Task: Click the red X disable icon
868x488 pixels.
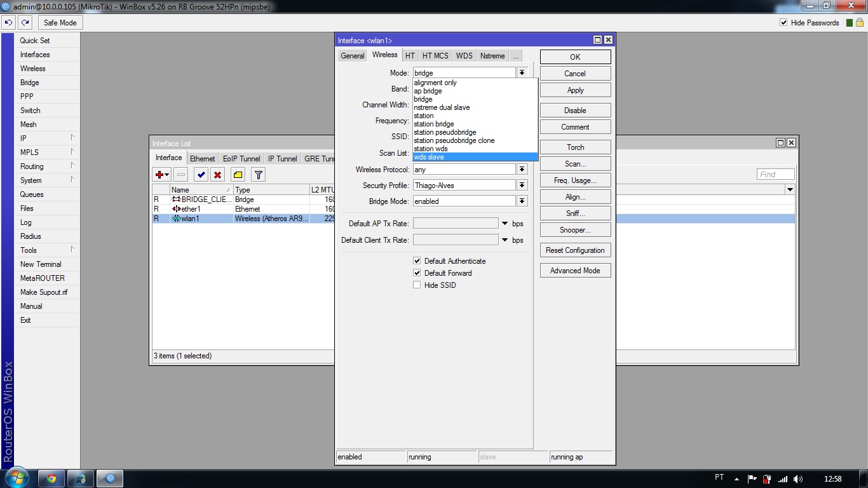Action: (x=217, y=175)
